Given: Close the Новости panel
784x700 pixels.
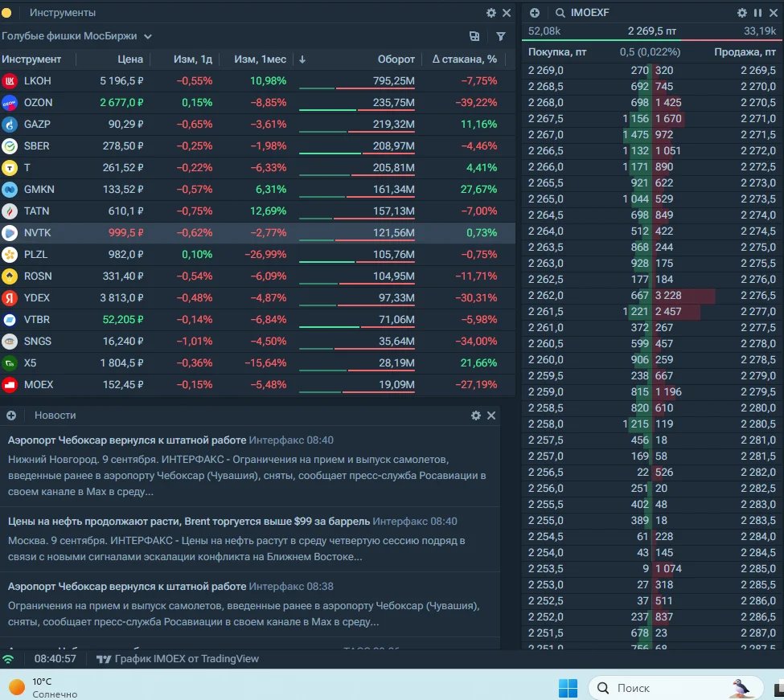Looking at the screenshot, I should tap(491, 415).
